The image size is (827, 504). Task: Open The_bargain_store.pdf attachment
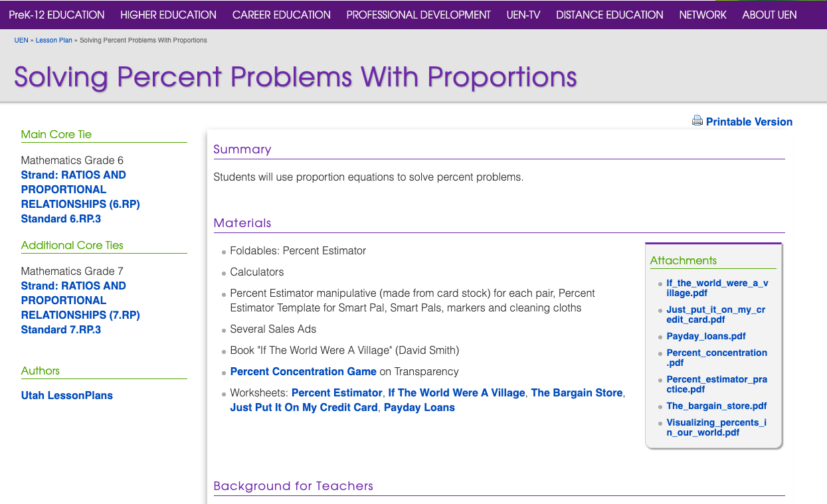(717, 406)
